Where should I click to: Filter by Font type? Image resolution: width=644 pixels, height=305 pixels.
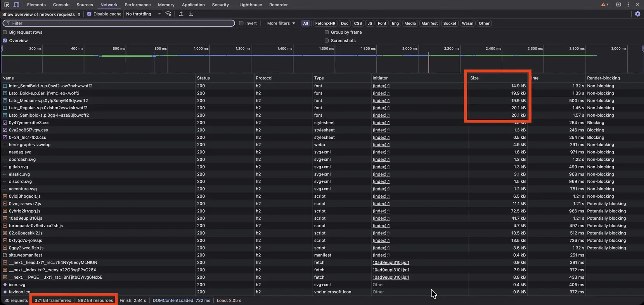(x=382, y=23)
